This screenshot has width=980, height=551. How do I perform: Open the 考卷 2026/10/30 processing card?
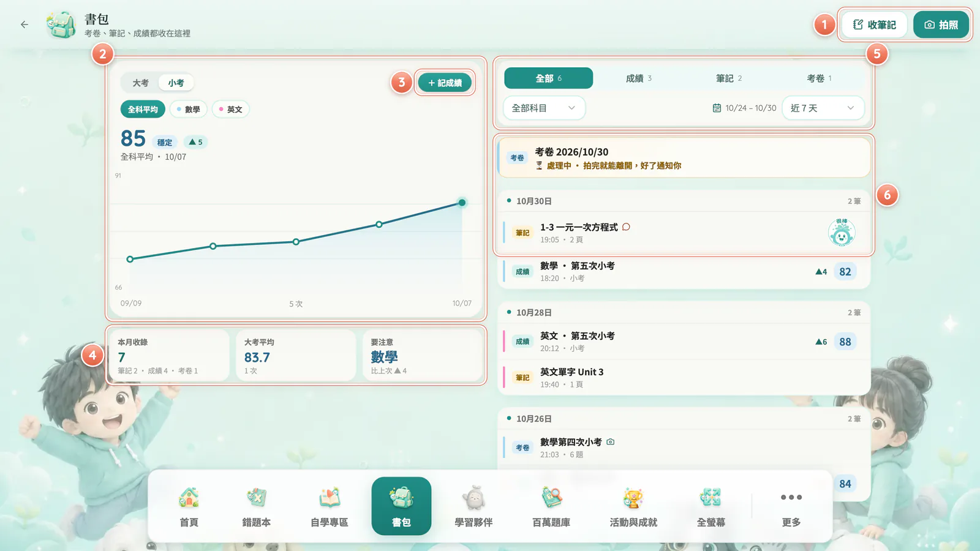click(x=684, y=158)
